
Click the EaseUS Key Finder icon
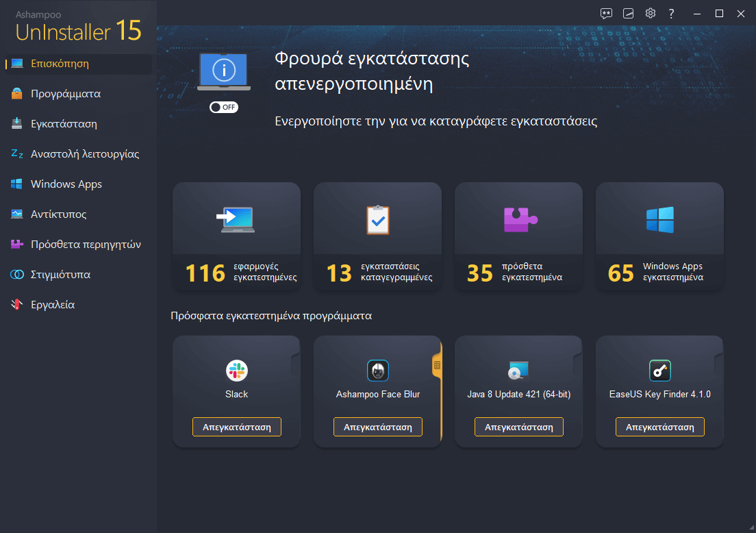click(659, 371)
